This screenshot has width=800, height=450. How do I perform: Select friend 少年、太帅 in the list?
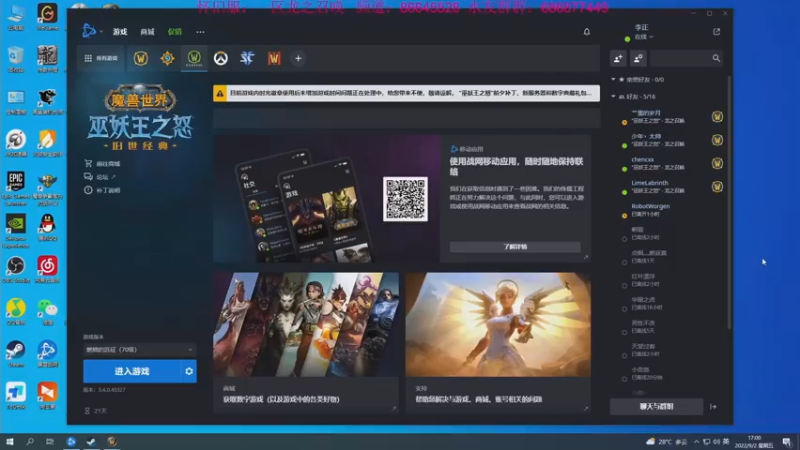pos(665,140)
